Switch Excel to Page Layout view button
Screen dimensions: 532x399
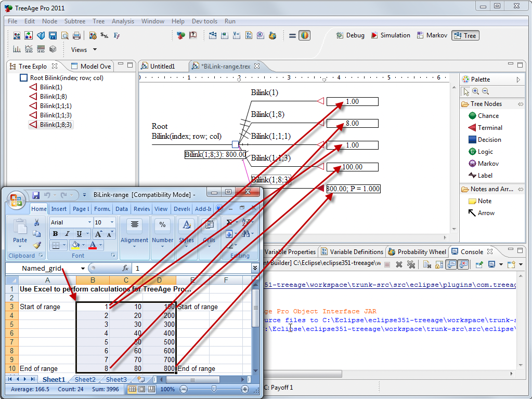point(142,389)
